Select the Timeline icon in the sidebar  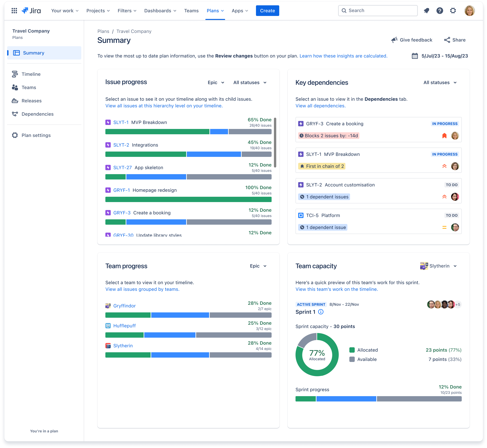[15, 74]
